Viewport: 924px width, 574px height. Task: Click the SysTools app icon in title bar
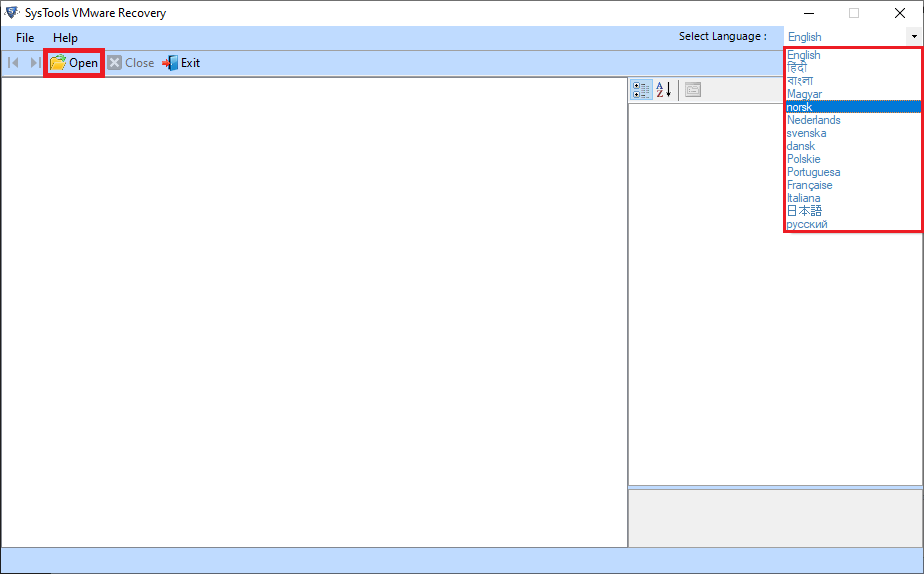pyautogui.click(x=12, y=12)
